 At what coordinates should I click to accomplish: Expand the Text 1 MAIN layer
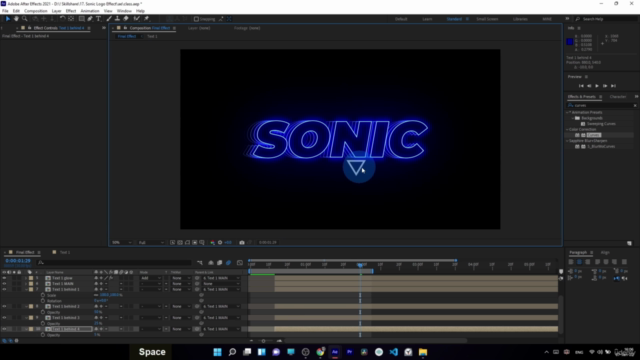coord(26,284)
